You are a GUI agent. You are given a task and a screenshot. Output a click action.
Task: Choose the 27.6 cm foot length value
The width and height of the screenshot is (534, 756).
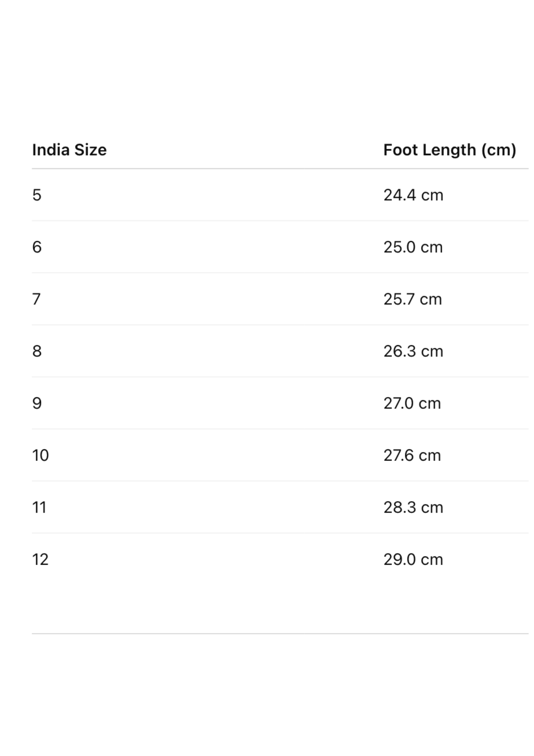412,455
